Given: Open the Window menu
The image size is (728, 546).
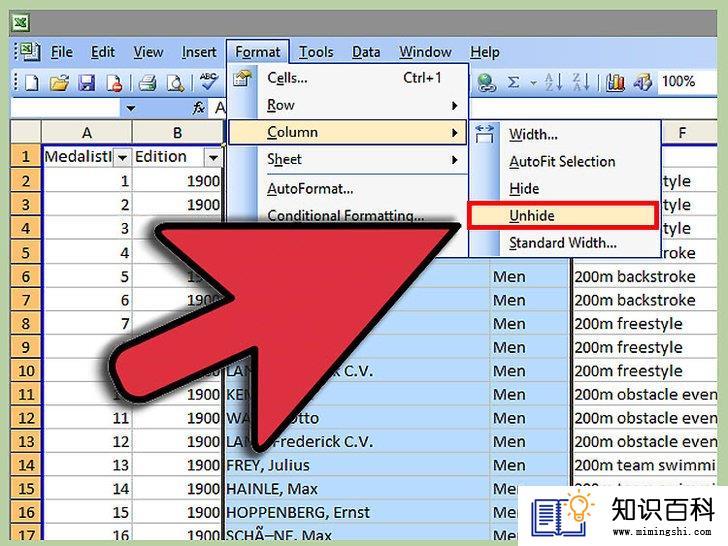Looking at the screenshot, I should (x=425, y=52).
